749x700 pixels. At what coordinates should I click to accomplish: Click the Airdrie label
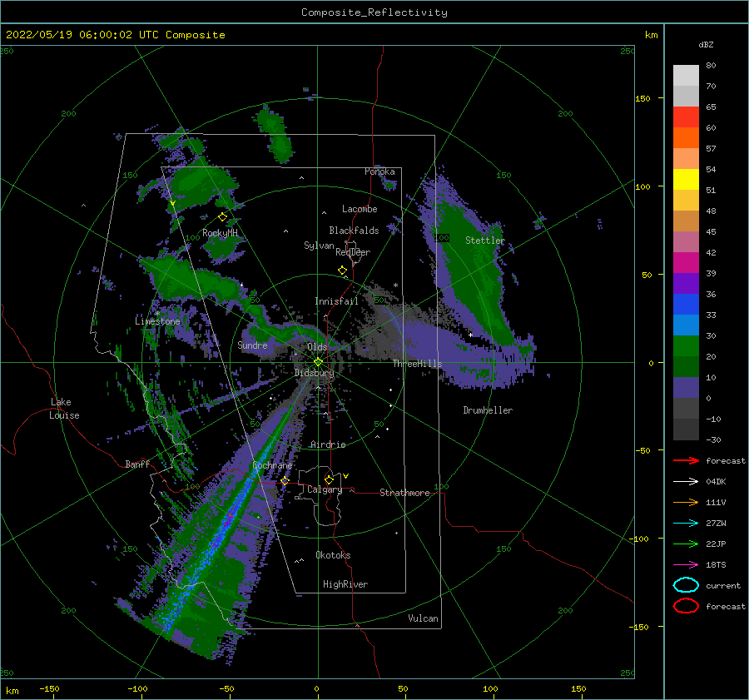pos(328,444)
